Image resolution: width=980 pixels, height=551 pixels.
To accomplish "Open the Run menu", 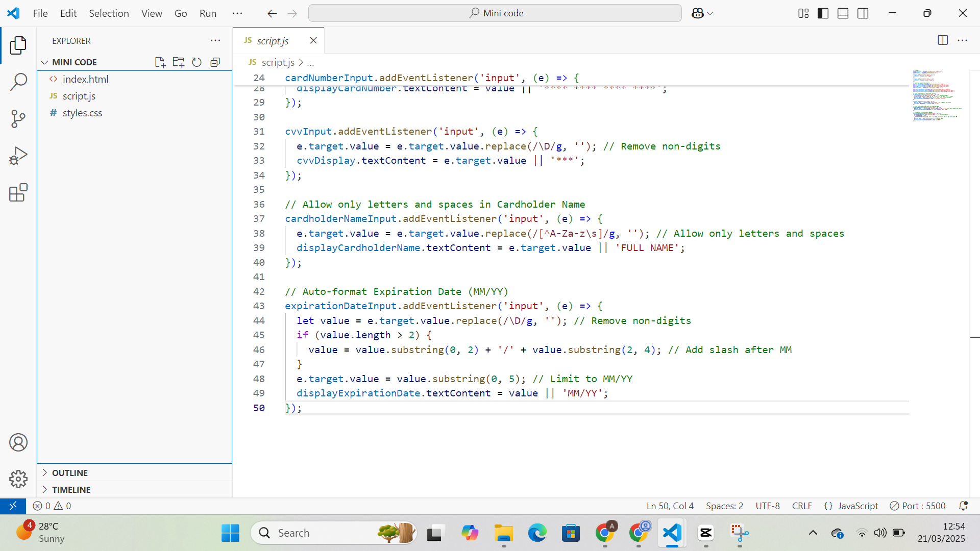I will 207,13.
